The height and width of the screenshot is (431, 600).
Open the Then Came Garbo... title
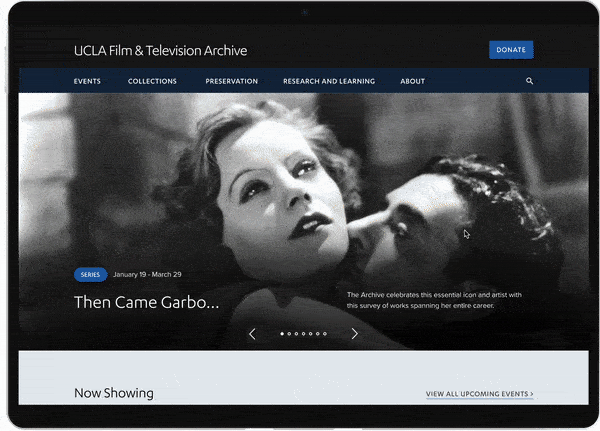pyautogui.click(x=147, y=302)
